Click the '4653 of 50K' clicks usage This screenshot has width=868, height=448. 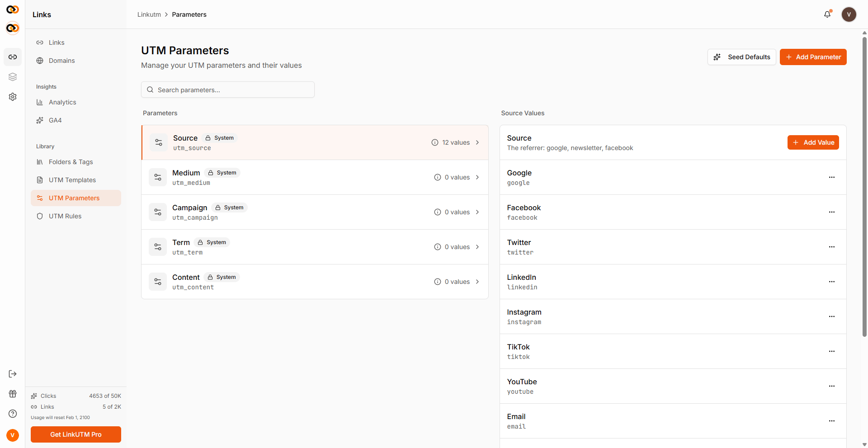pyautogui.click(x=105, y=396)
